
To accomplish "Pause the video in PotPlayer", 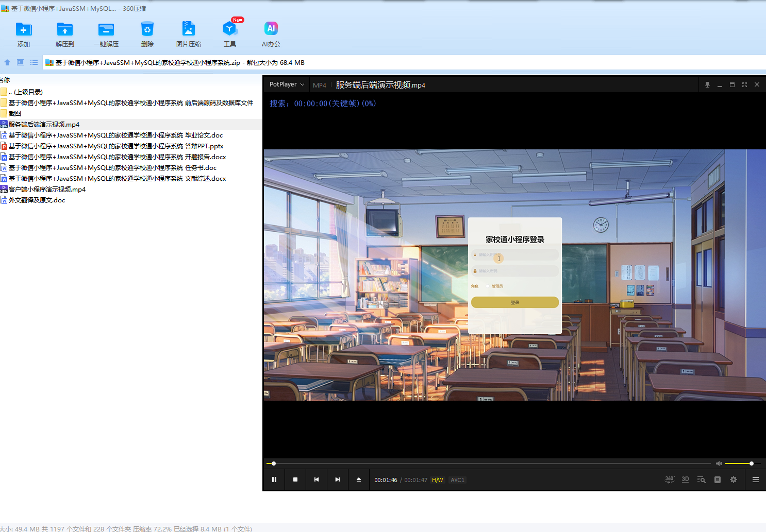I will click(274, 479).
